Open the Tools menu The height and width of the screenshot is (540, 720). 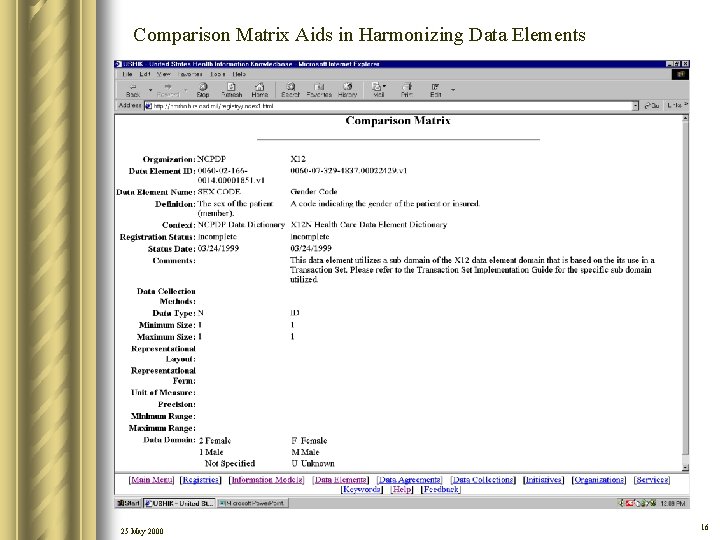pyautogui.click(x=218, y=74)
